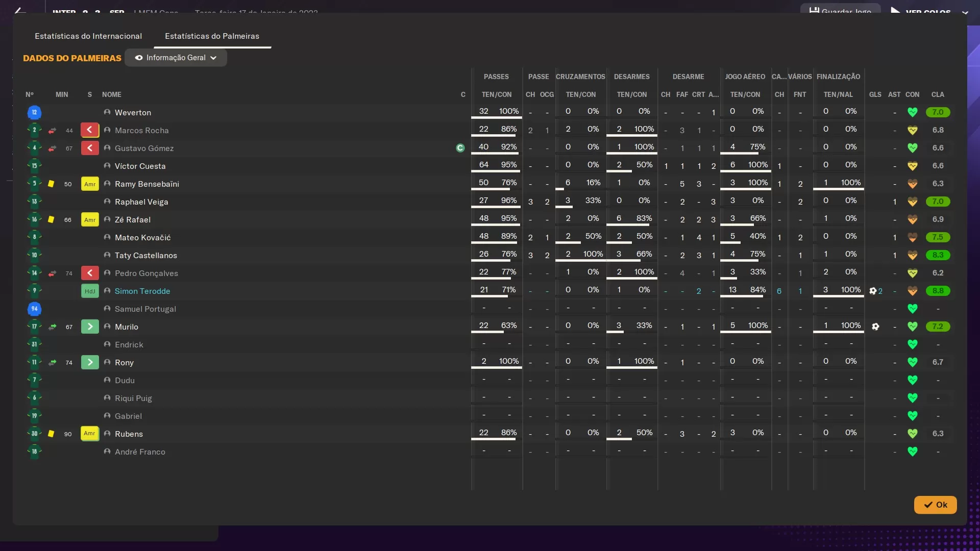Sort by the GLS column header
Screen dimensions: 980x551
click(x=875, y=94)
